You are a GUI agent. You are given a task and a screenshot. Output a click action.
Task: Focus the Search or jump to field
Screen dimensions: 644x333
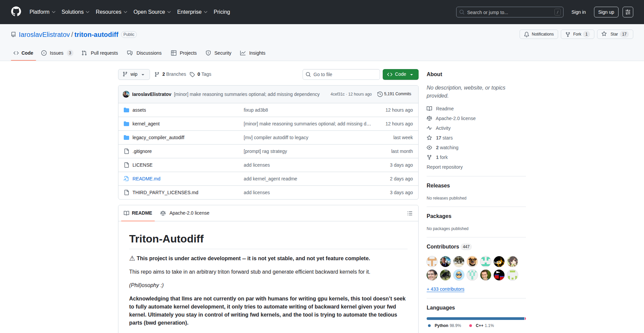point(509,12)
